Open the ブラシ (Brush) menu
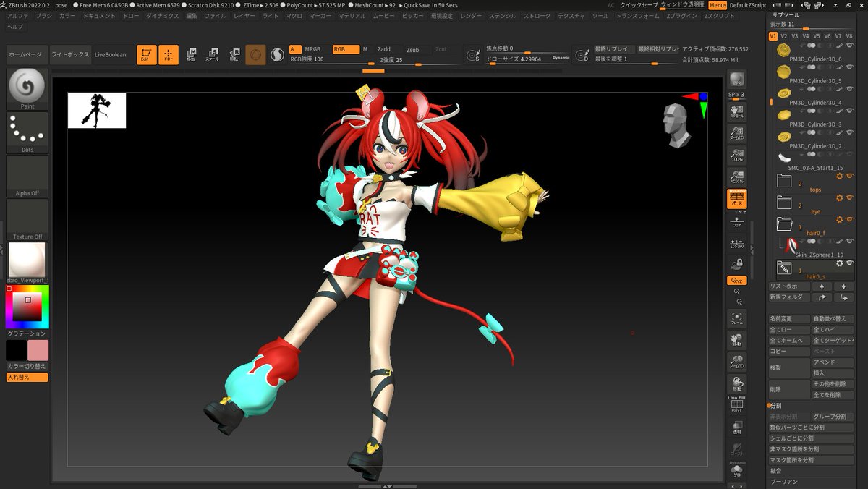 pyautogui.click(x=43, y=15)
